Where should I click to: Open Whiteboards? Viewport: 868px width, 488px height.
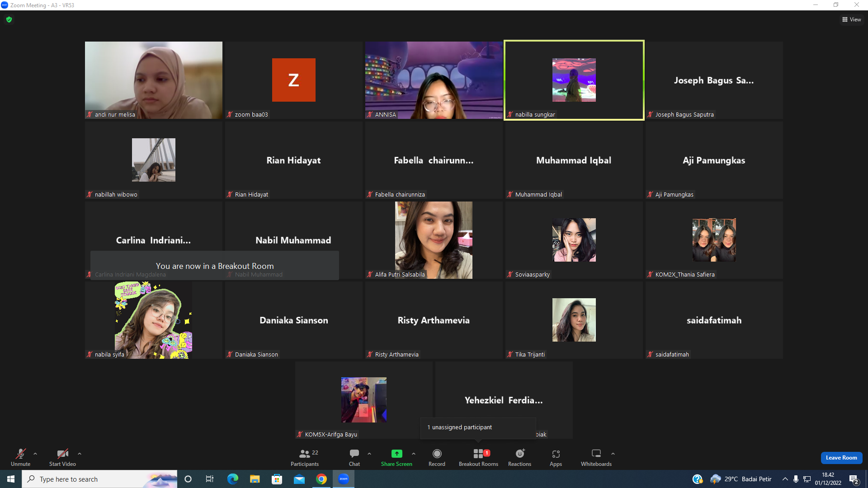pos(596,457)
